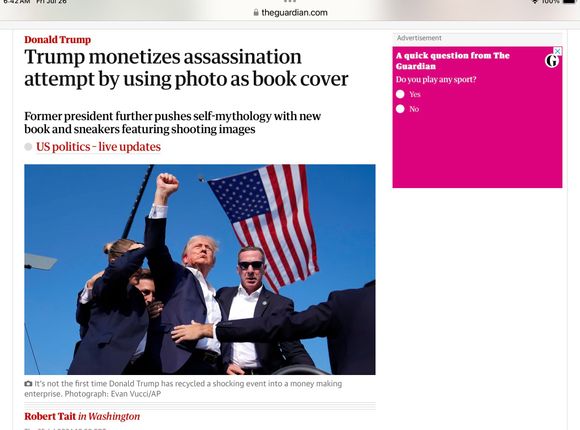The image size is (580, 430).
Task: Select the No radio button
Action: pyautogui.click(x=400, y=109)
